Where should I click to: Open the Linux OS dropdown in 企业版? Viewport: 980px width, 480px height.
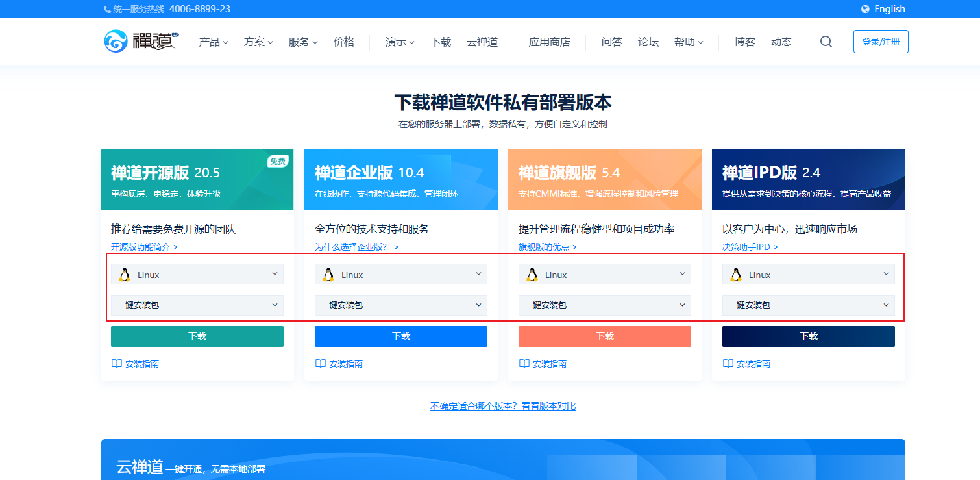[401, 274]
